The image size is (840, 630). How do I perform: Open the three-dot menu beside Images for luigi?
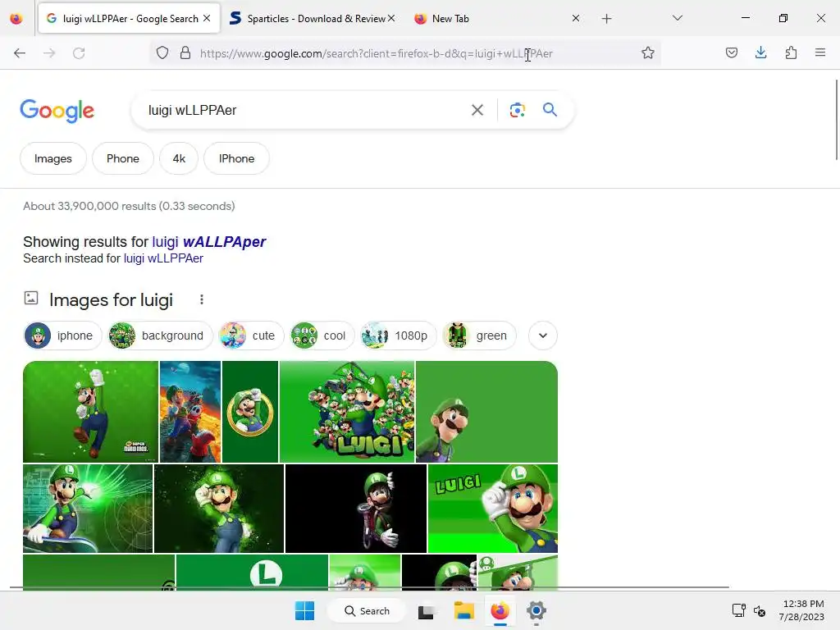[202, 299]
